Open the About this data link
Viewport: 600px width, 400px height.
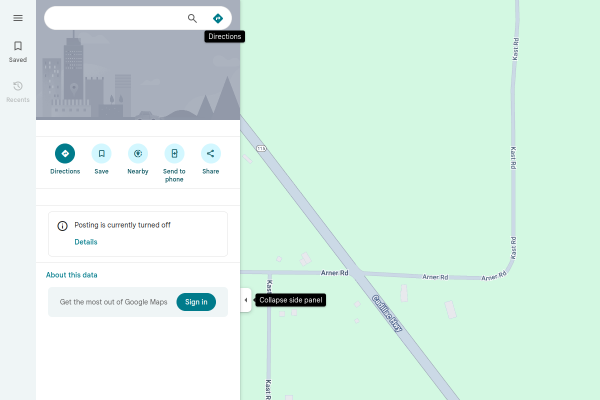click(72, 275)
